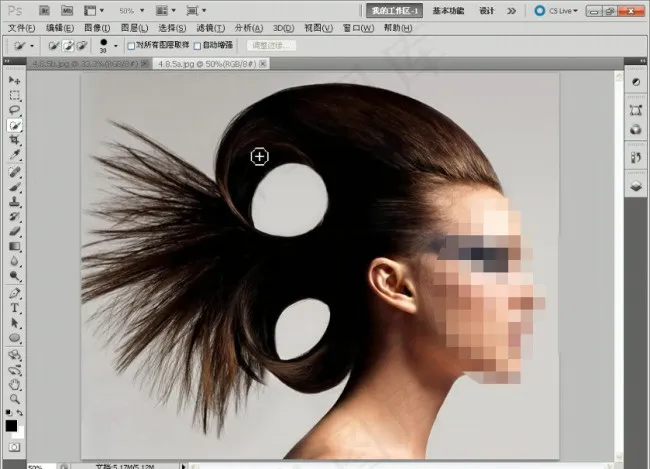Enable 对所有图层取样 checkbox
The image size is (650, 469).
pyautogui.click(x=131, y=46)
